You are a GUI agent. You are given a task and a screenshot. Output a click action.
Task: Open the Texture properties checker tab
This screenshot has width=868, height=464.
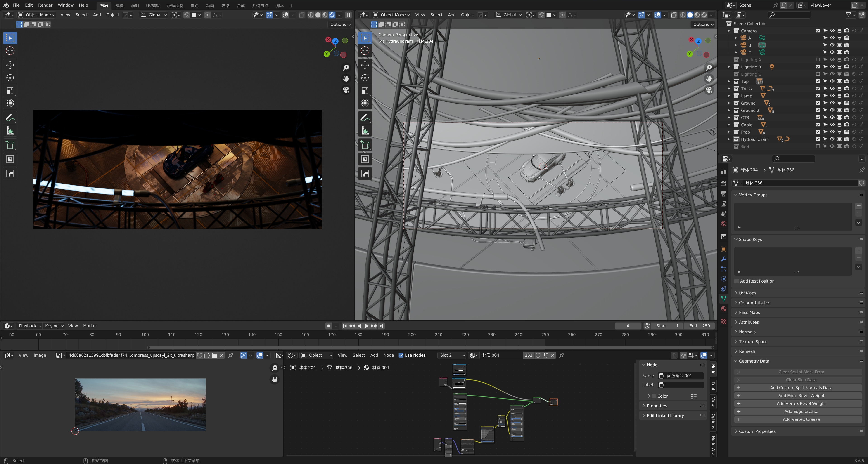coord(723,322)
